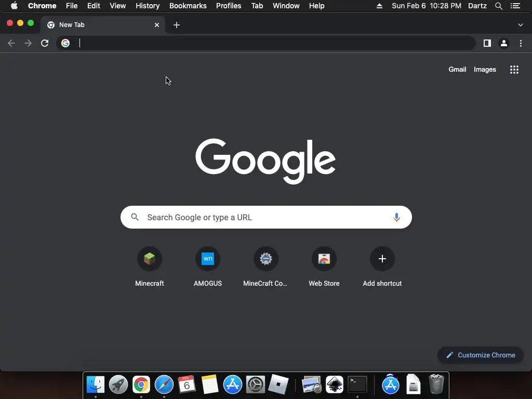Open Calendar icon showing Feb 6

[x=187, y=384]
